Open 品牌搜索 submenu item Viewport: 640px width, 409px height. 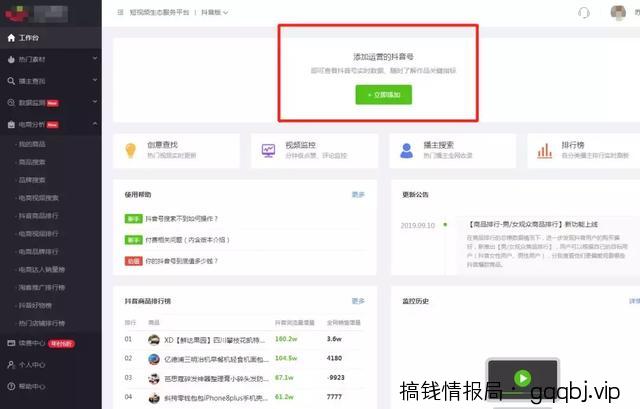click(32, 180)
